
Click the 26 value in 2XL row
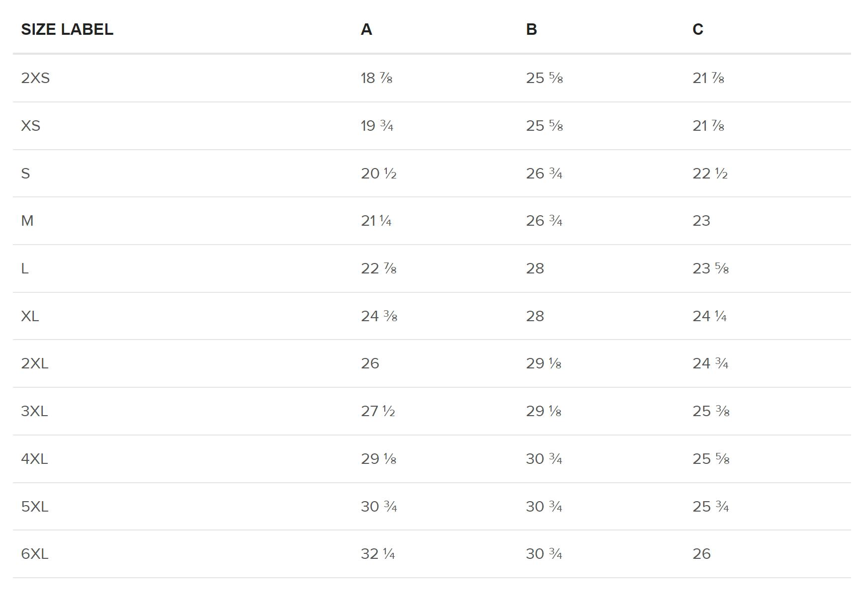coord(370,363)
